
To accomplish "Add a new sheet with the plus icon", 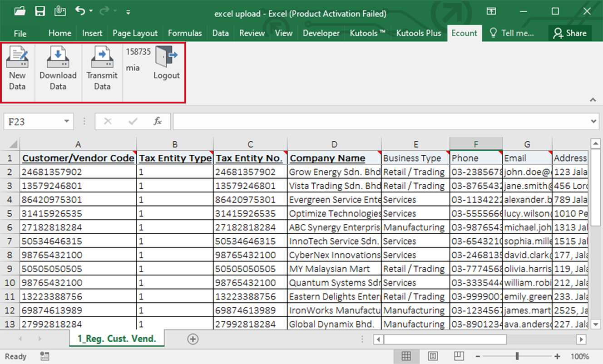I will tap(193, 339).
